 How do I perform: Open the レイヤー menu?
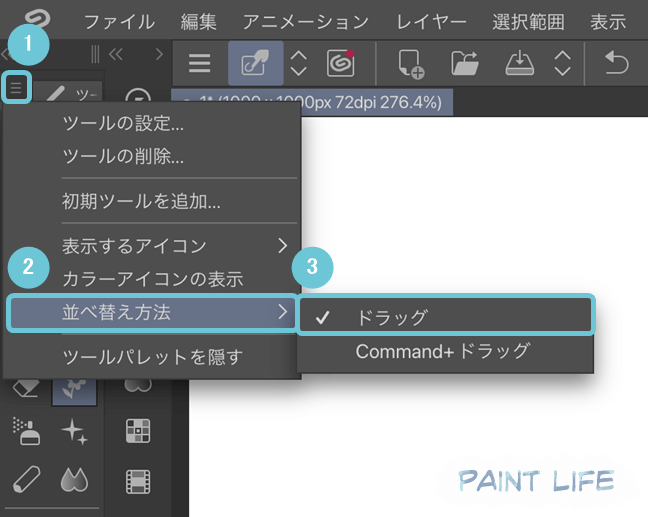click(x=430, y=21)
